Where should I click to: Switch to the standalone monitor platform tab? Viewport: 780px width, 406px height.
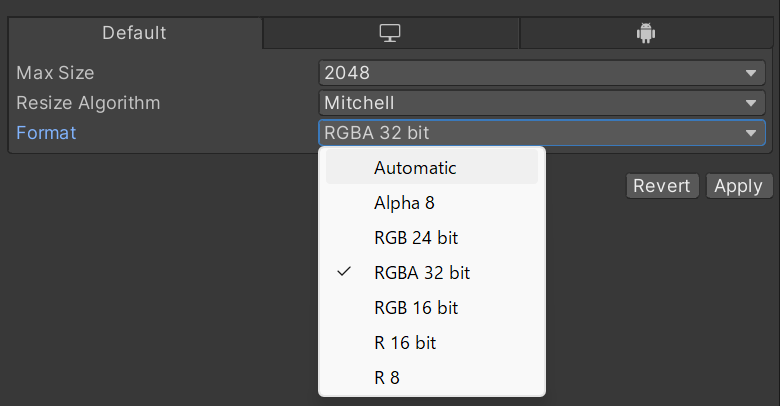tap(390, 33)
